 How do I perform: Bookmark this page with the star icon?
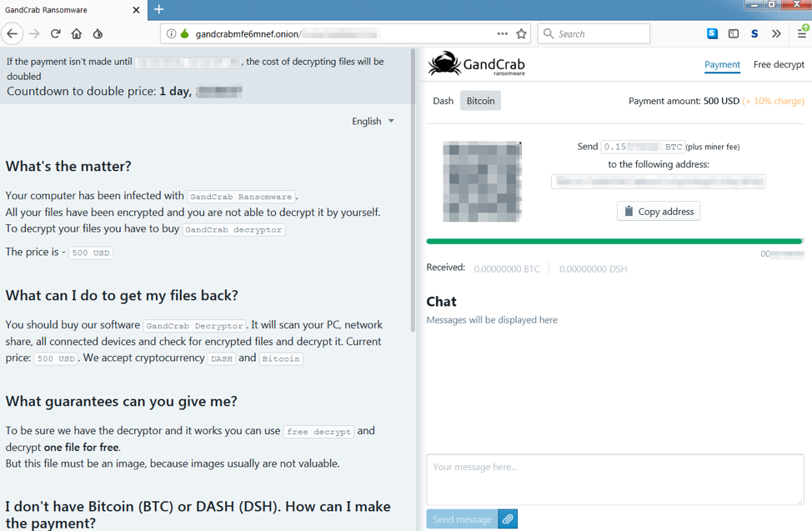pos(522,34)
